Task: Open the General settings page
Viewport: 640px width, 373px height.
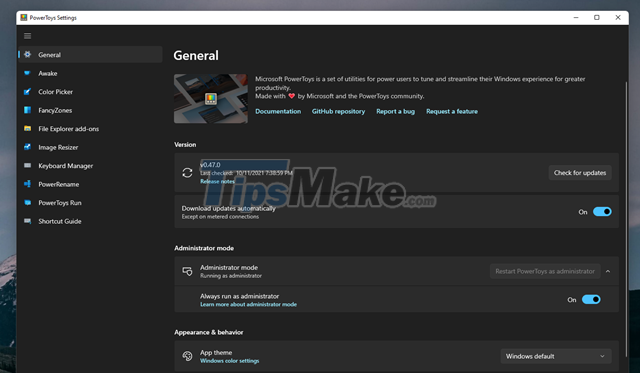Action: (90, 55)
